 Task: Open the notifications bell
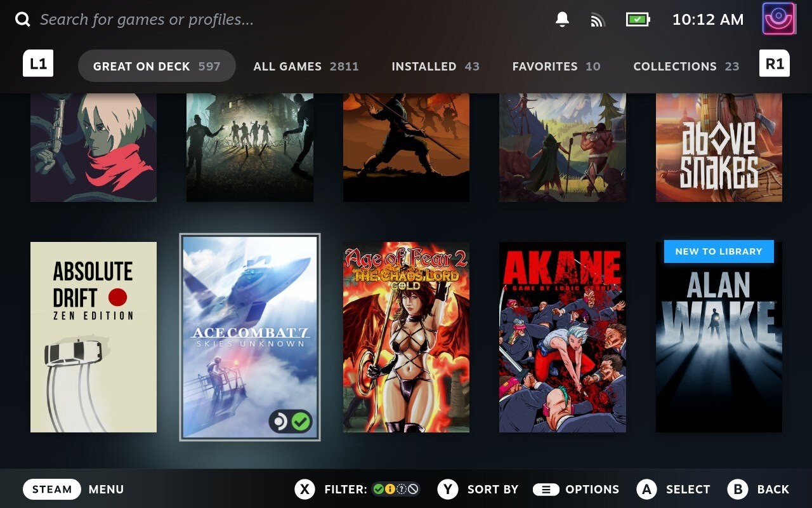[562, 20]
